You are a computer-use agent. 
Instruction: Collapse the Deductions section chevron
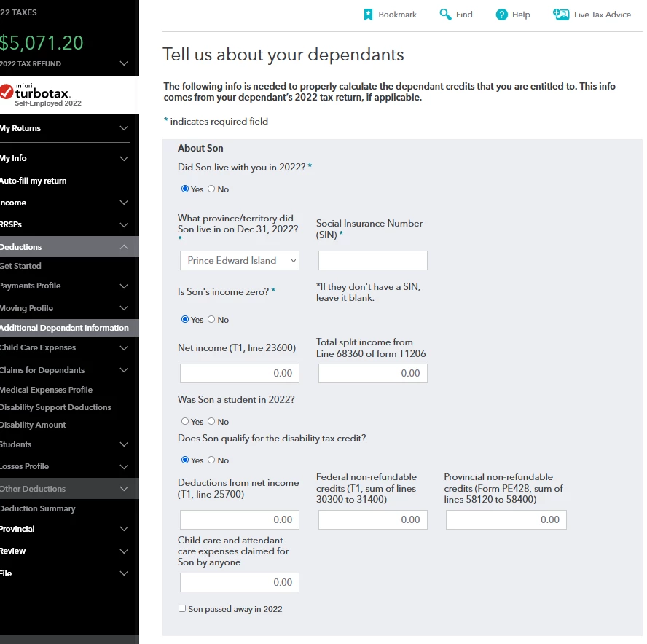click(124, 247)
